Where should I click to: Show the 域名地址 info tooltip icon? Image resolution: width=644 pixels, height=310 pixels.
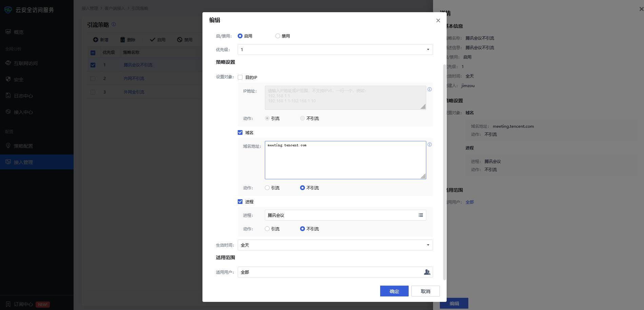coord(430,145)
